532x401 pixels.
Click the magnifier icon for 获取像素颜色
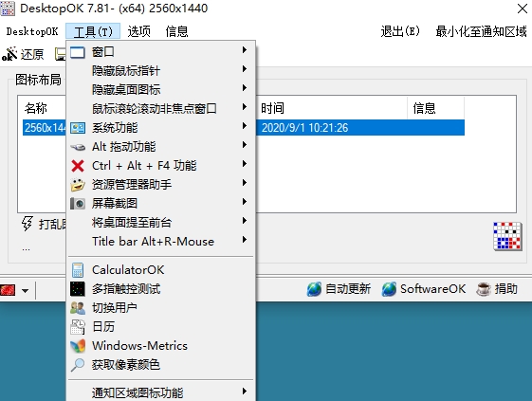tap(78, 365)
